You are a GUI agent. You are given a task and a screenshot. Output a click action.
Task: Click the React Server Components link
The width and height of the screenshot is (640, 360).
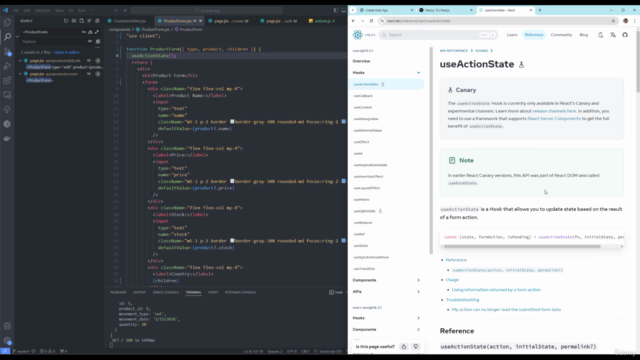(554, 118)
